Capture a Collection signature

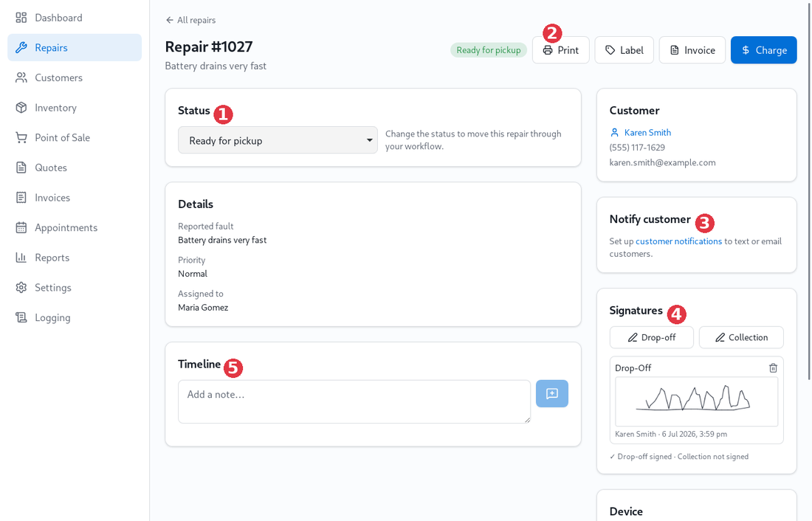(x=741, y=337)
